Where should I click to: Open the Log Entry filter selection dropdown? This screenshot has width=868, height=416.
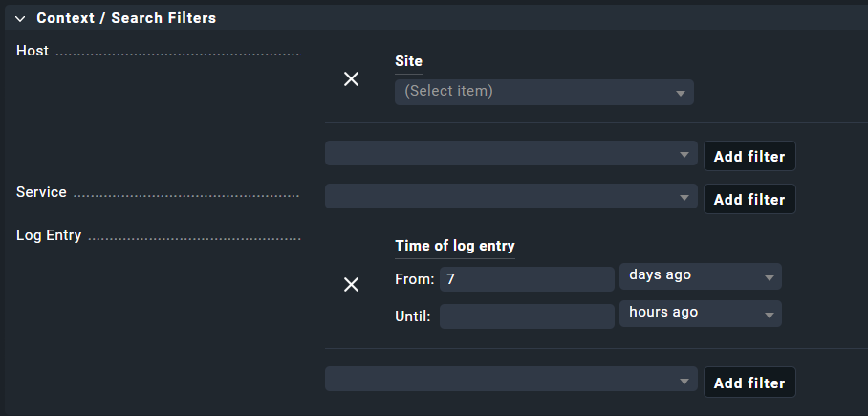pos(510,380)
